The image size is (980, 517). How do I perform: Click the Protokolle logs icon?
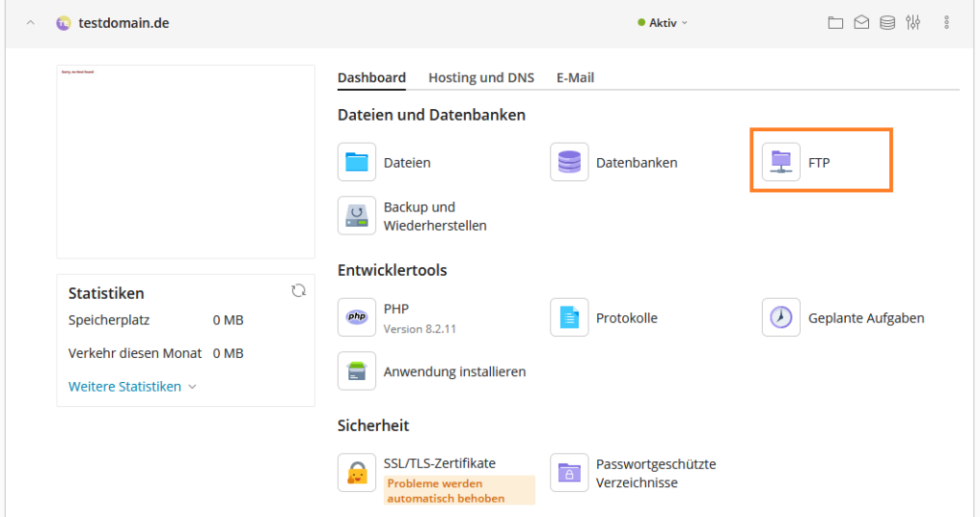pos(569,317)
